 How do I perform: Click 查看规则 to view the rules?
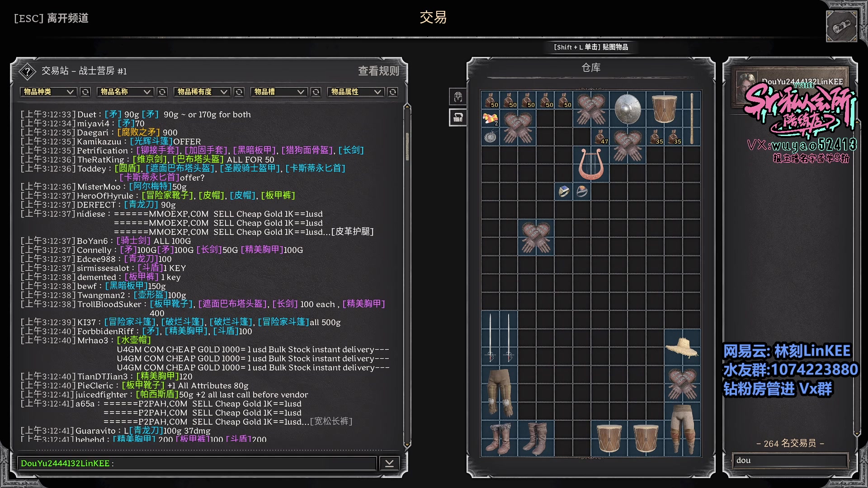[378, 71]
